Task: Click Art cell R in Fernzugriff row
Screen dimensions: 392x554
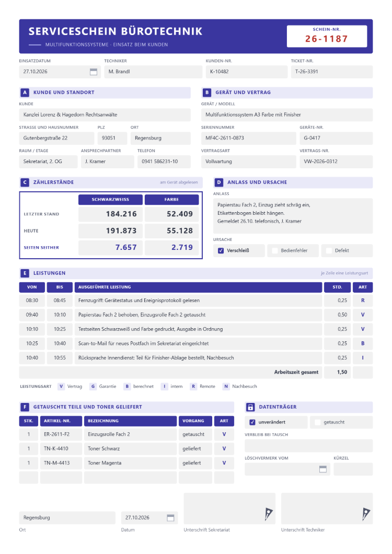Action: point(363,301)
